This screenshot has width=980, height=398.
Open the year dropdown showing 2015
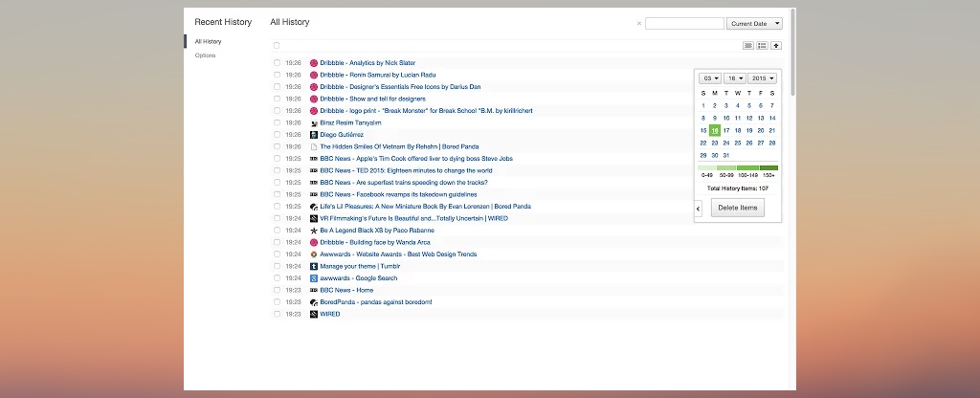[x=762, y=78]
